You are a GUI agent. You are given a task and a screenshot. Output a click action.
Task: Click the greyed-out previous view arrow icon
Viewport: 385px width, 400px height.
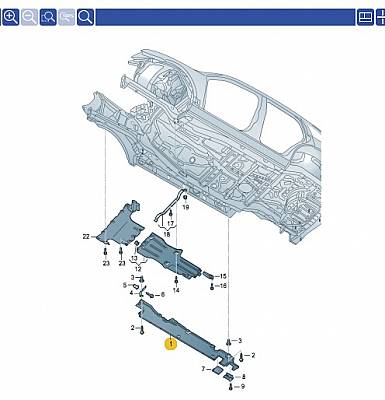coord(67,17)
